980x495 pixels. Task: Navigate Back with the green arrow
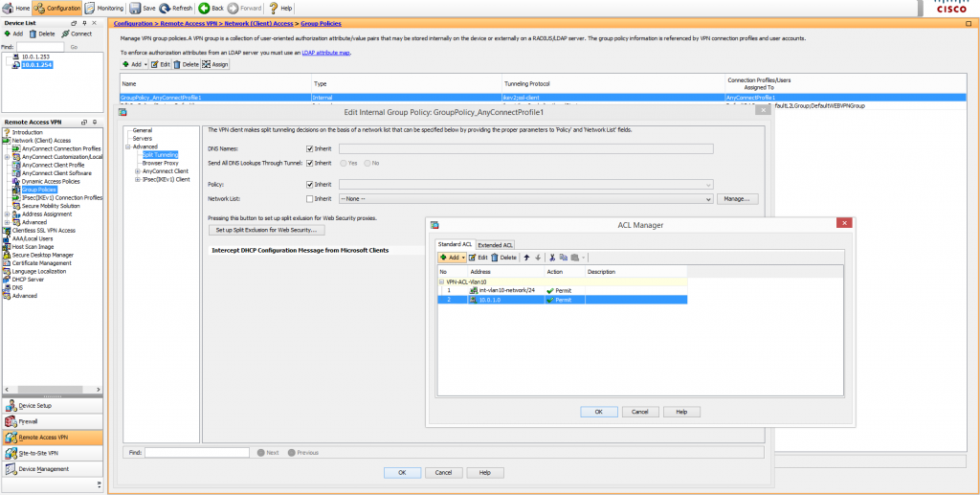coord(212,8)
